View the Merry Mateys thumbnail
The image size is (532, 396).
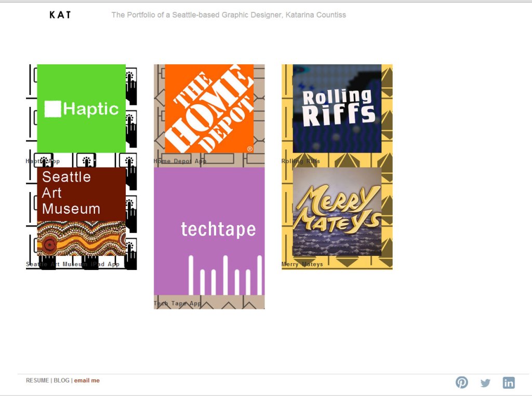coord(337,211)
